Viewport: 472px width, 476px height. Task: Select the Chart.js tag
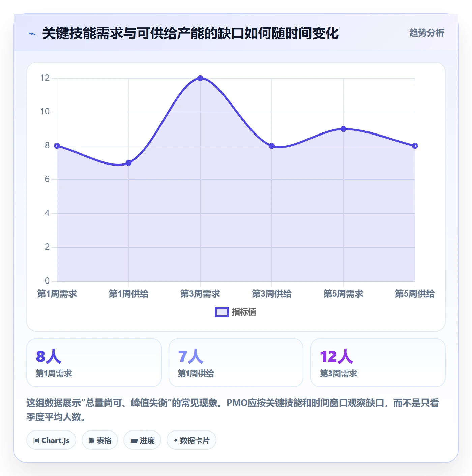tap(51, 440)
